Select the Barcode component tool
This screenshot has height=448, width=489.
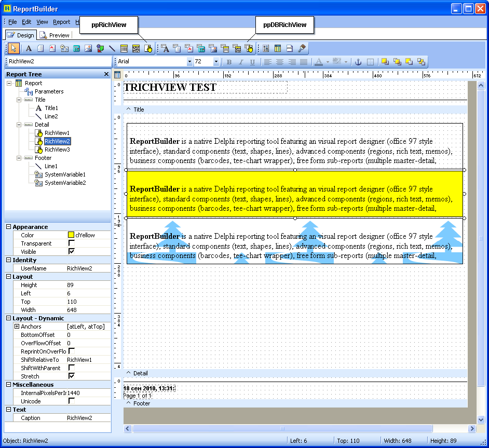[x=123, y=48]
